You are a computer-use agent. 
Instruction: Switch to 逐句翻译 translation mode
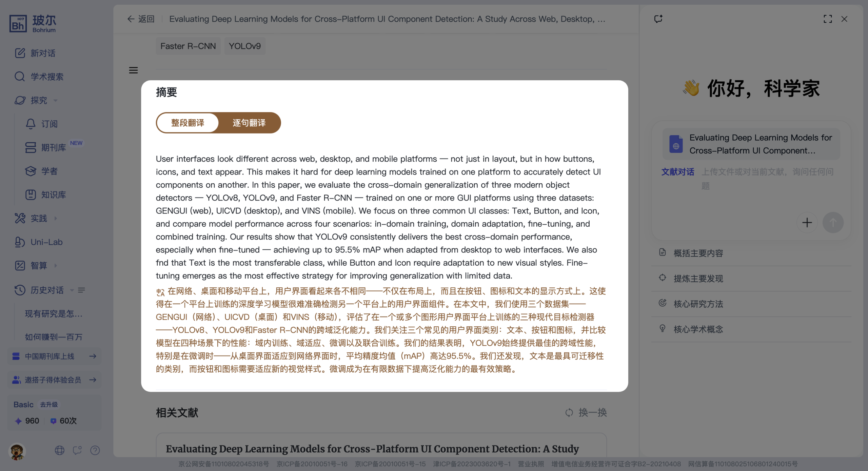249,123
